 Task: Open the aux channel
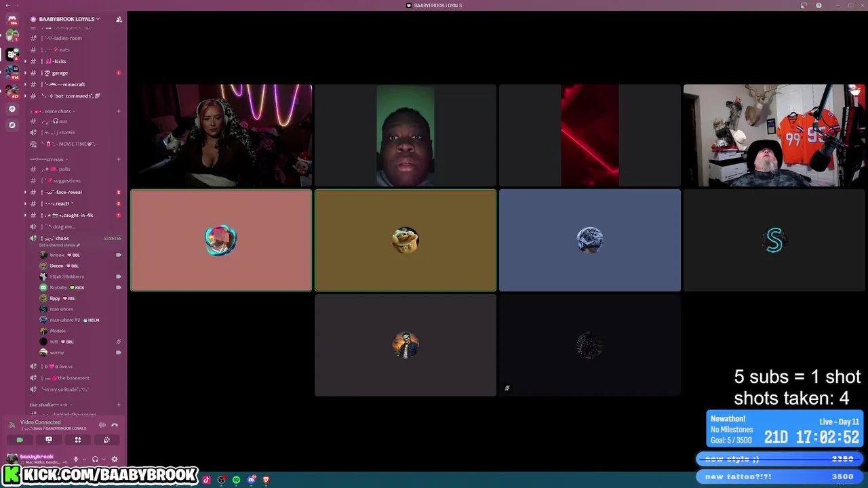(75, 121)
